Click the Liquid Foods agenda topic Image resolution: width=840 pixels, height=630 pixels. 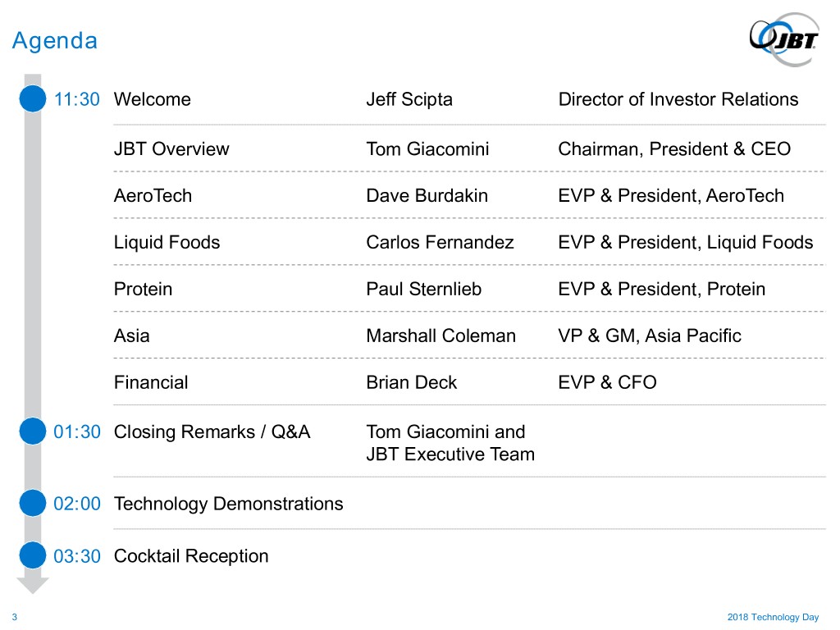[x=167, y=242]
